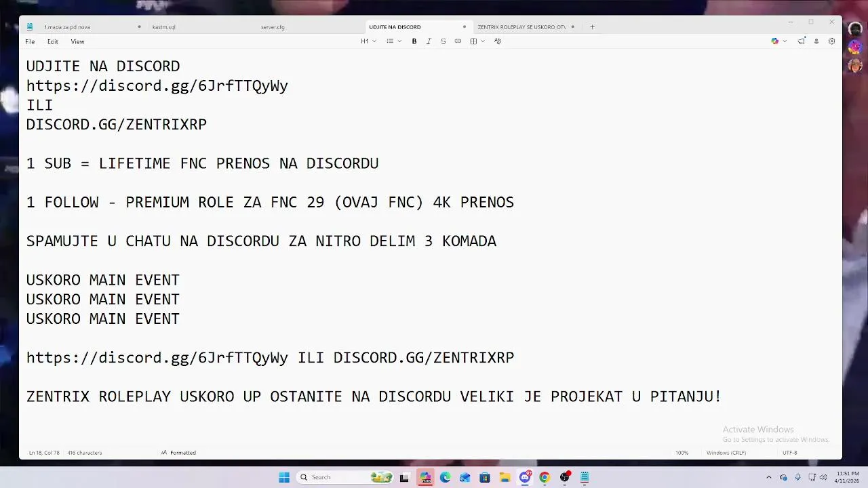The width and height of the screenshot is (868, 488).
Task: Open UTF-8 encoding selector
Action: pos(789,453)
